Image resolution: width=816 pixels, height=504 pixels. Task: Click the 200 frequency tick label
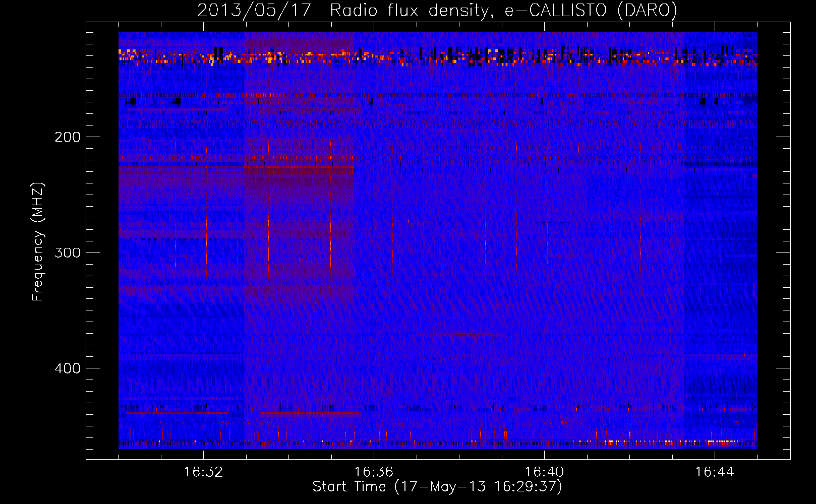click(x=68, y=137)
